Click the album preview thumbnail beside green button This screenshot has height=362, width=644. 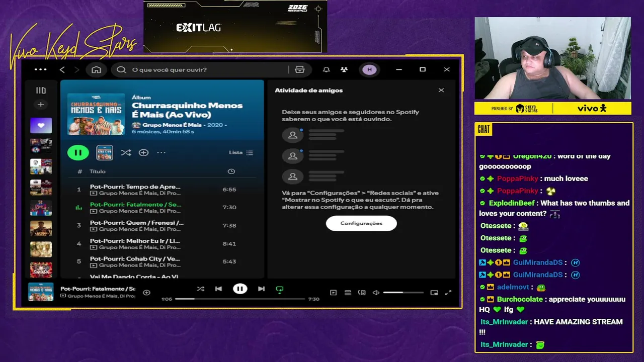point(105,152)
